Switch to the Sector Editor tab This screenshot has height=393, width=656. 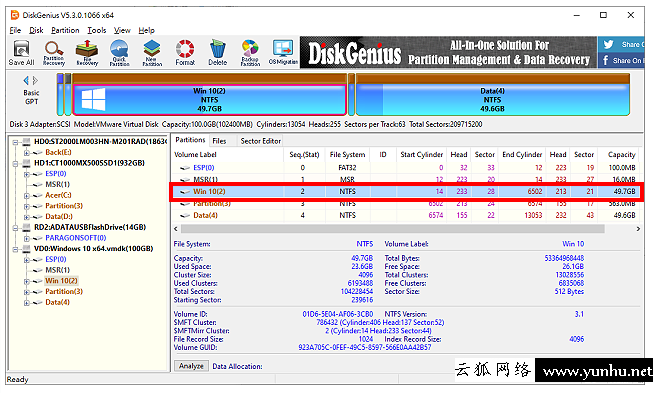pyautogui.click(x=260, y=141)
